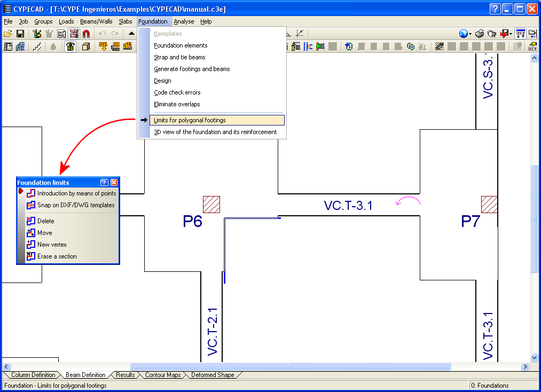Screen dimensions: 541x392
Task: Print using the printer icon
Action: (480, 34)
